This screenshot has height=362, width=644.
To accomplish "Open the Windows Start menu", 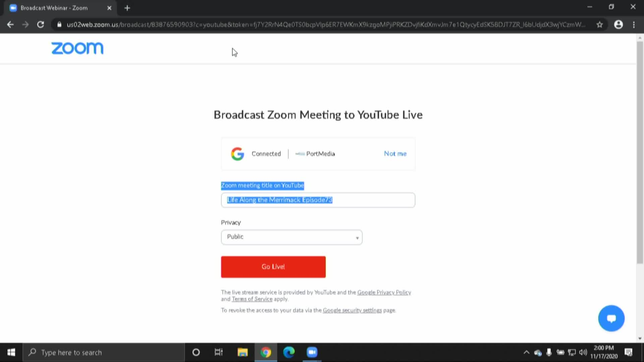I will pyautogui.click(x=11, y=352).
